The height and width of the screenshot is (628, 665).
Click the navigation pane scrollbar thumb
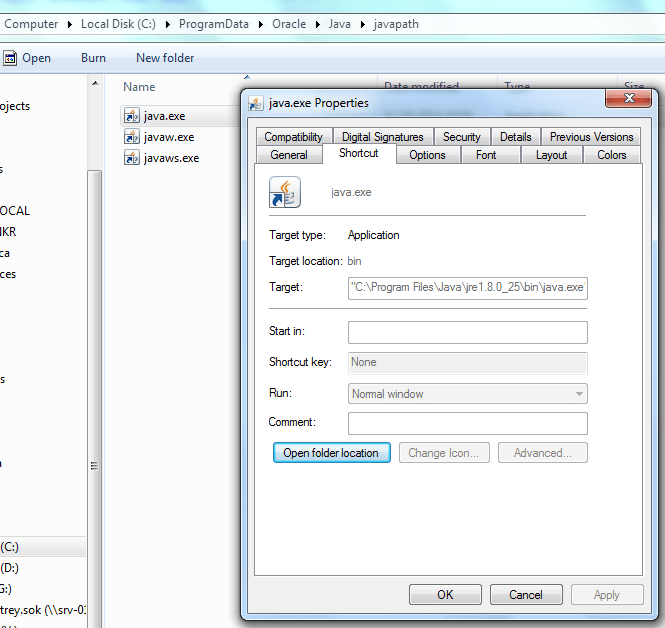pyautogui.click(x=95, y=399)
